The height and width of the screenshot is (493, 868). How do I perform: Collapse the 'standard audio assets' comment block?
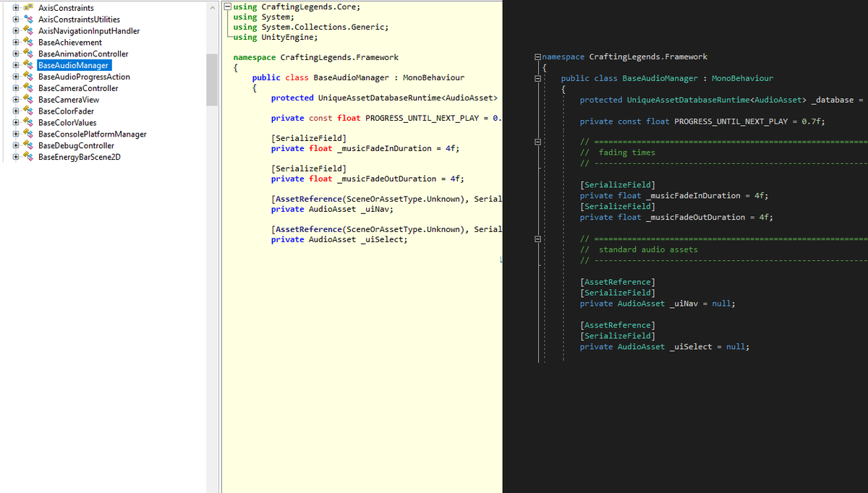pos(537,239)
